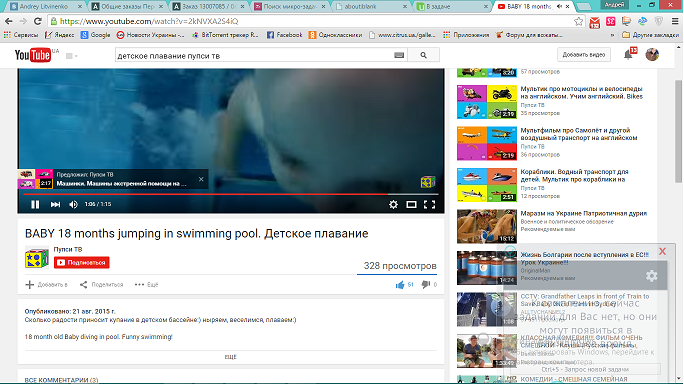Open Форум для вокалистов bookmark

click(x=530, y=35)
